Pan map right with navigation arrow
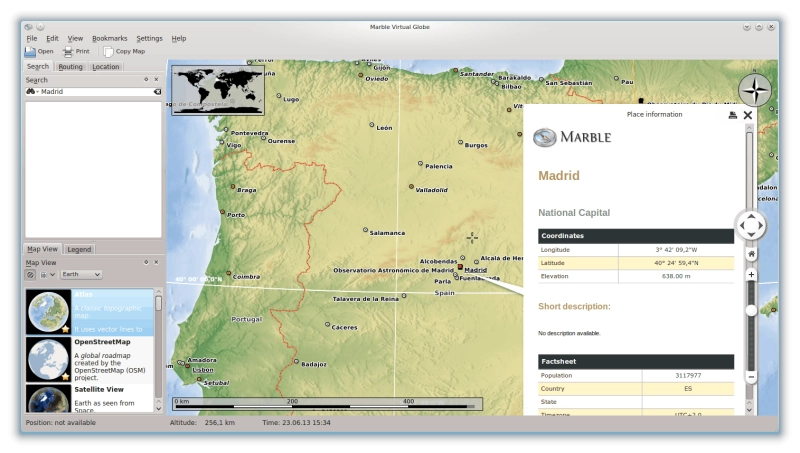The width and height of the screenshot is (800, 453). [760, 225]
